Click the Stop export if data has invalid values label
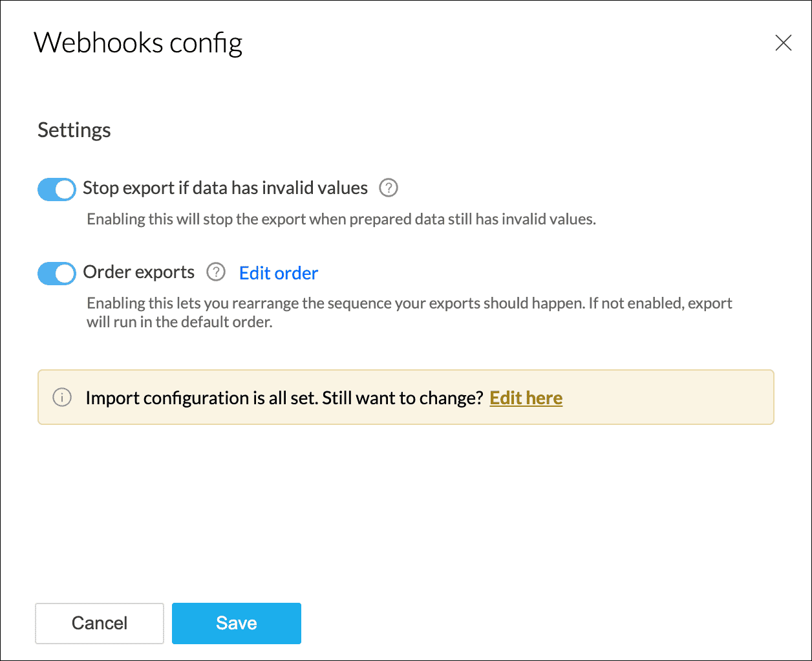The height and width of the screenshot is (661, 812). click(225, 188)
